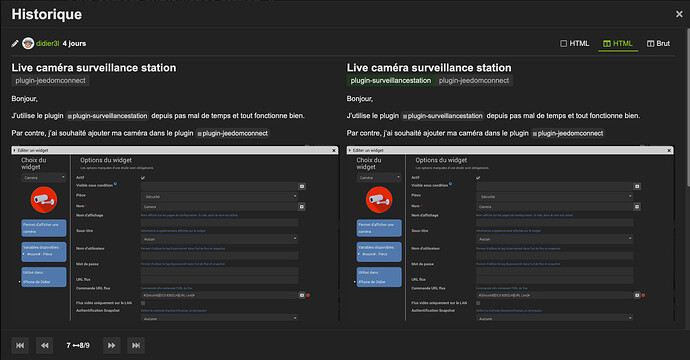Click the inline plugin-jeedomconnect tag in the left text

coord(233,133)
